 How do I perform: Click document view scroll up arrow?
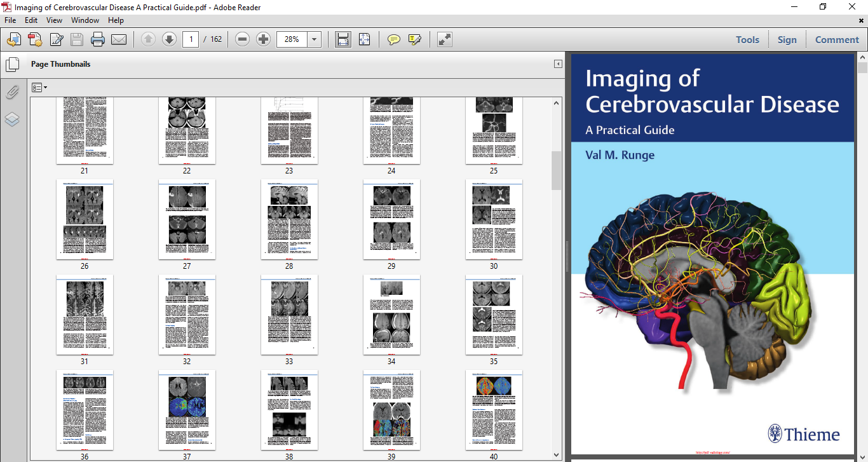coord(862,57)
